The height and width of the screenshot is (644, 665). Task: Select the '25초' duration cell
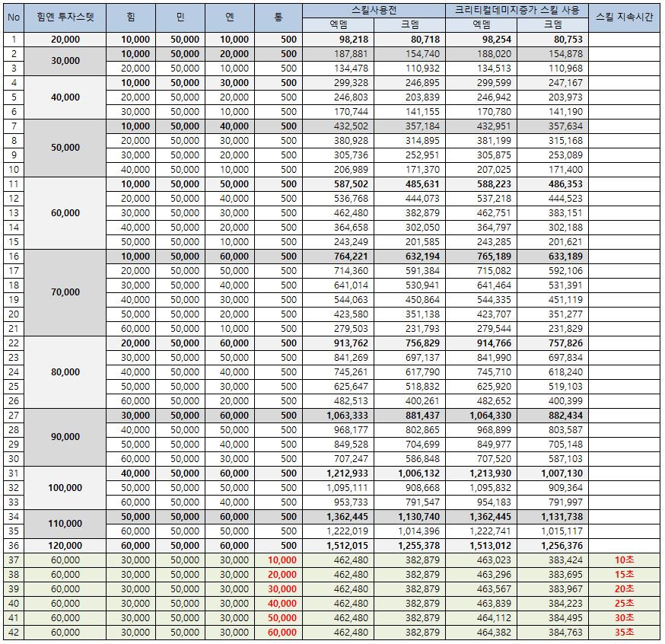point(624,603)
